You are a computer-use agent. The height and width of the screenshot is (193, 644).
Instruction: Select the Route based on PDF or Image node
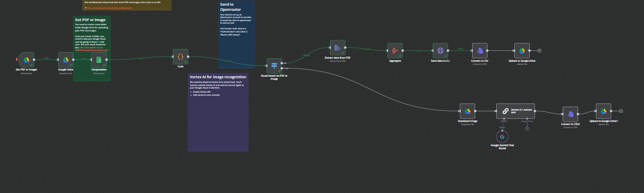(x=274, y=65)
